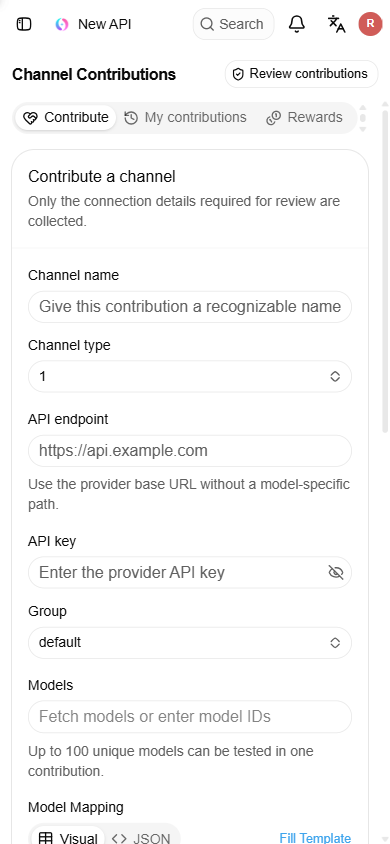Click the Models label
Image resolution: width=390 pixels, height=844 pixels.
click(51, 685)
